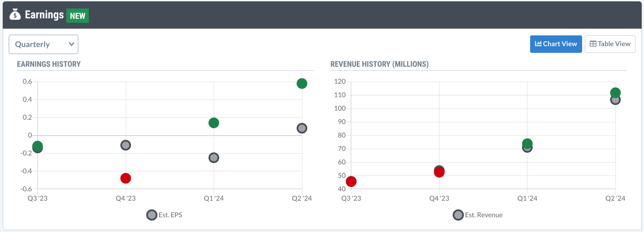Open the Quarterly period dropdown

click(44, 44)
